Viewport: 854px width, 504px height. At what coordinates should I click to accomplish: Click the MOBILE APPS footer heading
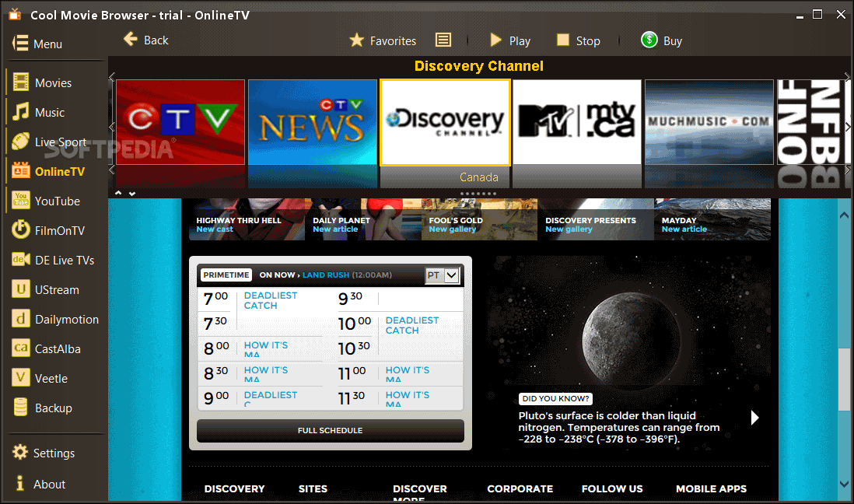pyautogui.click(x=712, y=489)
